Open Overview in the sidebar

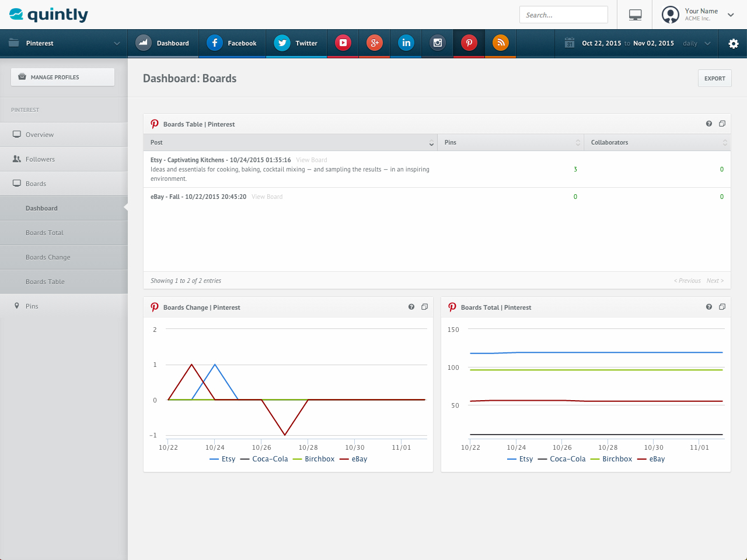point(64,135)
